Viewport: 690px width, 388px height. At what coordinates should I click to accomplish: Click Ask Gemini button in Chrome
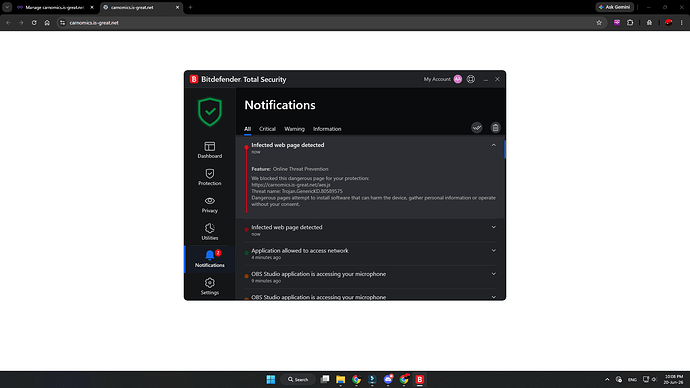[615, 7]
